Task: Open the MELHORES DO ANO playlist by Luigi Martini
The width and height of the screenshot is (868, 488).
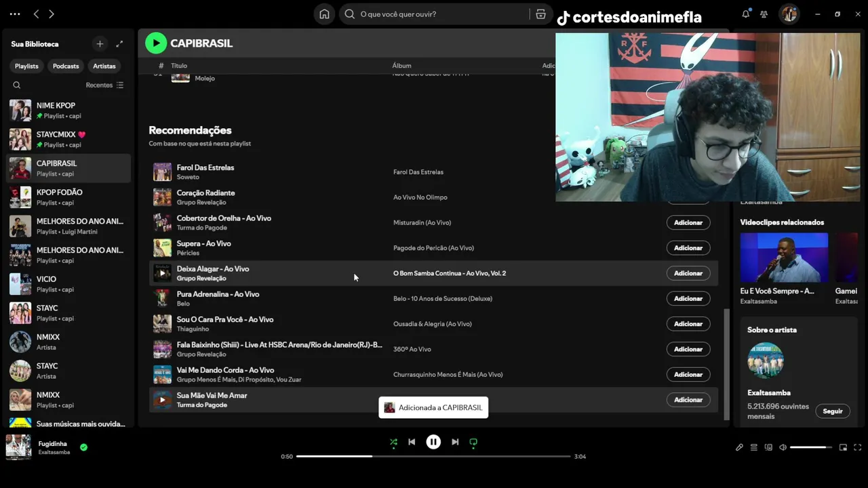Action: [68, 226]
